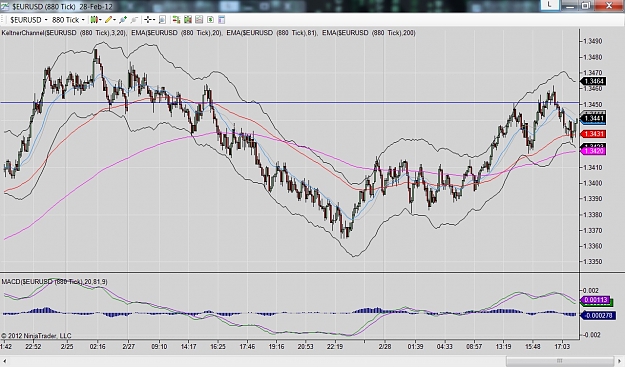
Task: Click the 2/25 date axis label
Action: [67, 347]
